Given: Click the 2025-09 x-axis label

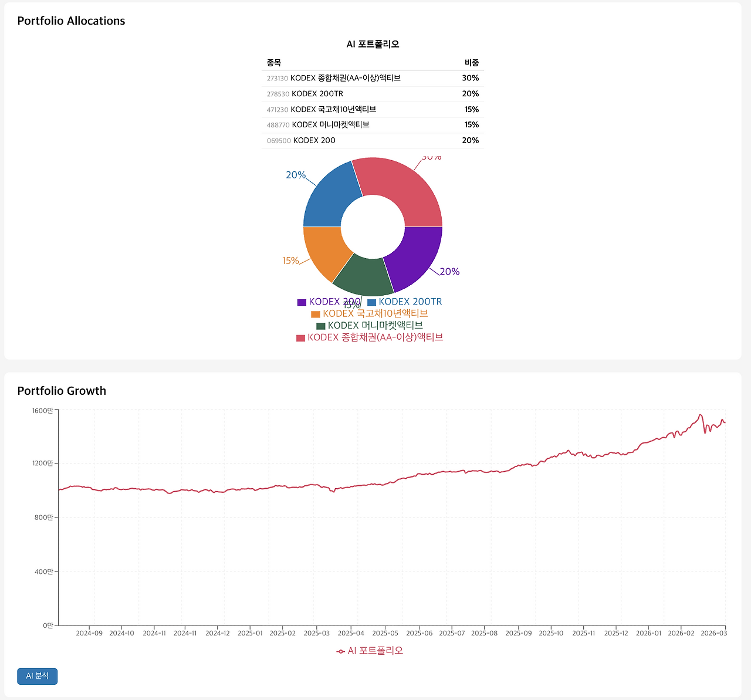Looking at the screenshot, I should coord(519,634).
